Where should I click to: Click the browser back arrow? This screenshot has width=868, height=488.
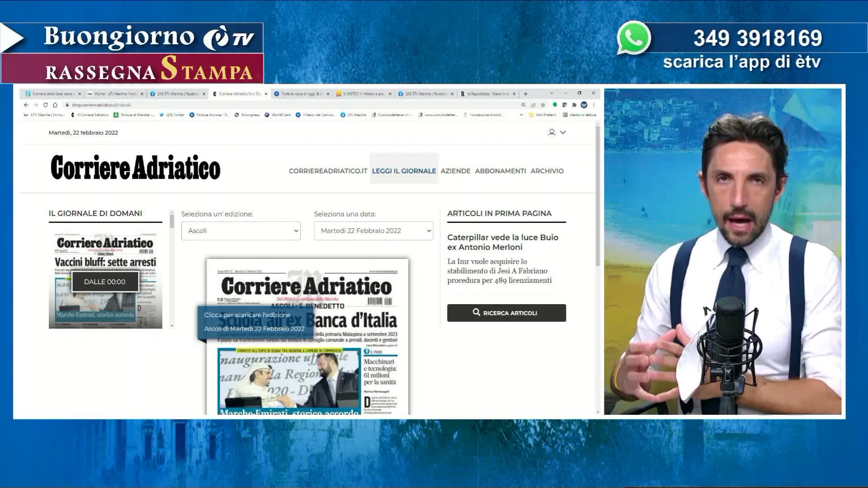click(26, 105)
